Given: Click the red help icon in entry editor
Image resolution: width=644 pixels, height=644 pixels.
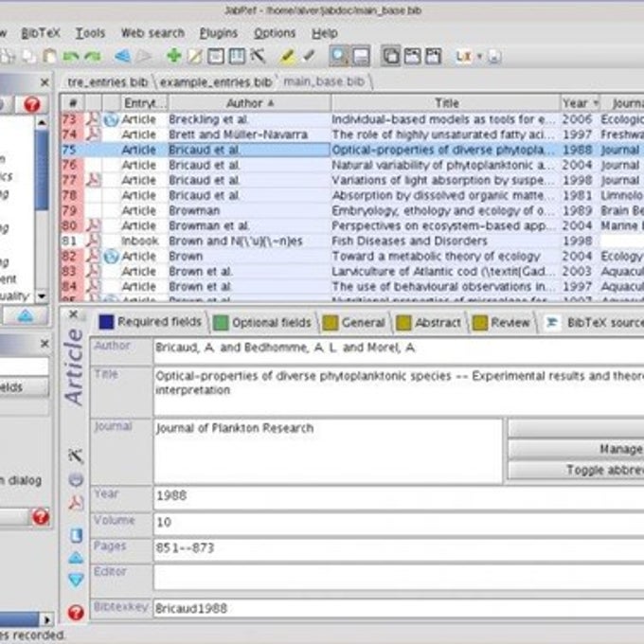Looking at the screenshot, I should coord(76,613).
